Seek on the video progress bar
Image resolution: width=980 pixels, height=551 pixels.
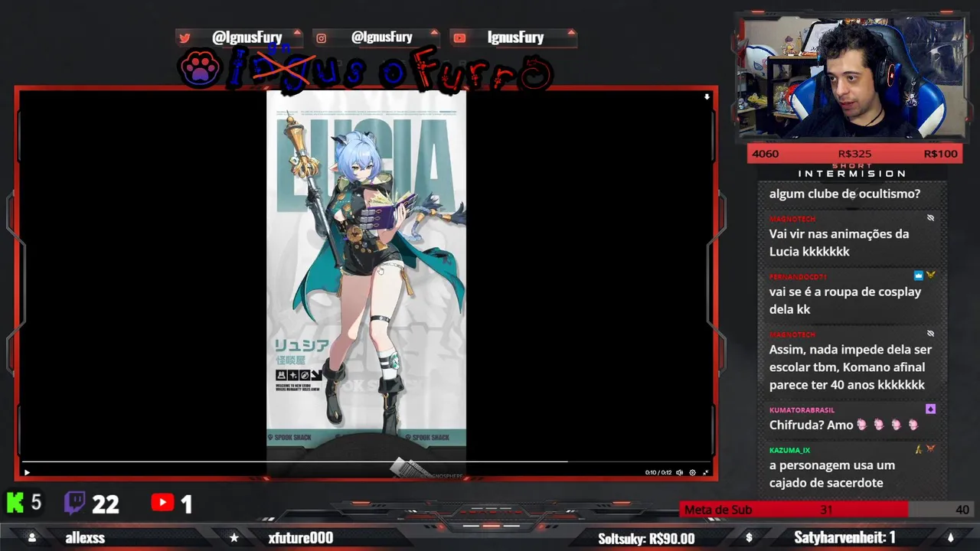coord(367,462)
